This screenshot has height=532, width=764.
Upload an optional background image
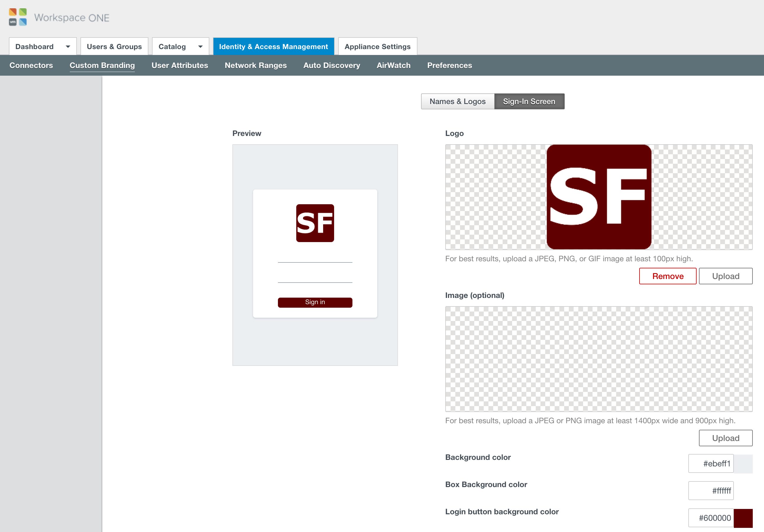(x=725, y=438)
